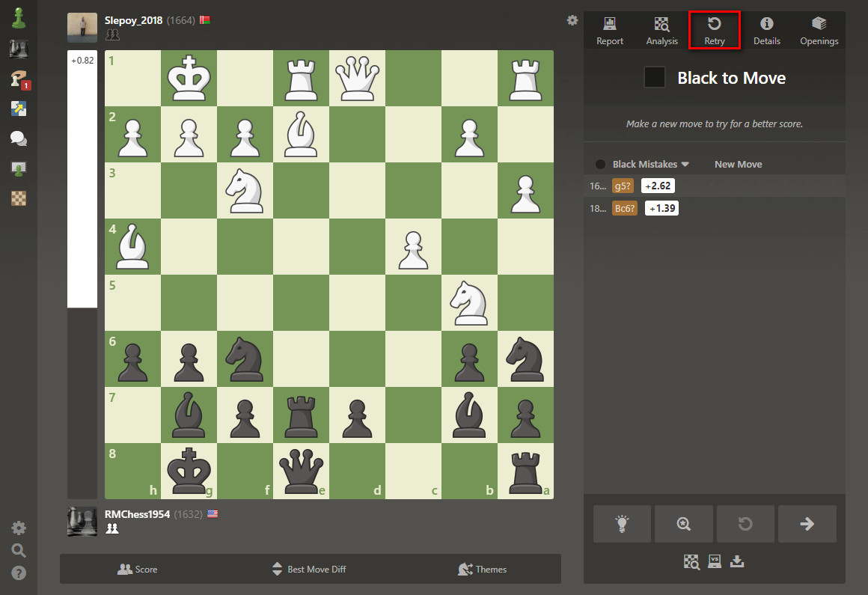Click the New Move button
This screenshot has height=595, width=868.
tap(738, 164)
